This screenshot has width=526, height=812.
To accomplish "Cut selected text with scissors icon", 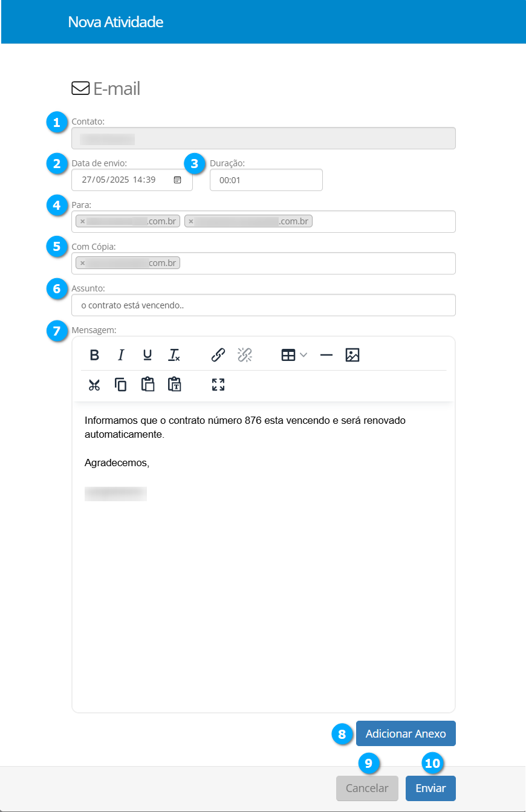I will click(x=94, y=385).
